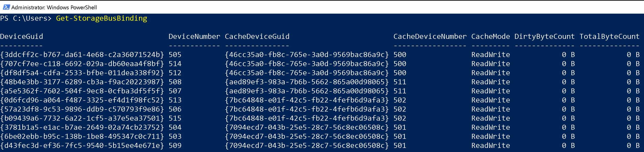Click the DeviceNumber column header
This screenshot has width=644, height=152.
[x=194, y=37]
